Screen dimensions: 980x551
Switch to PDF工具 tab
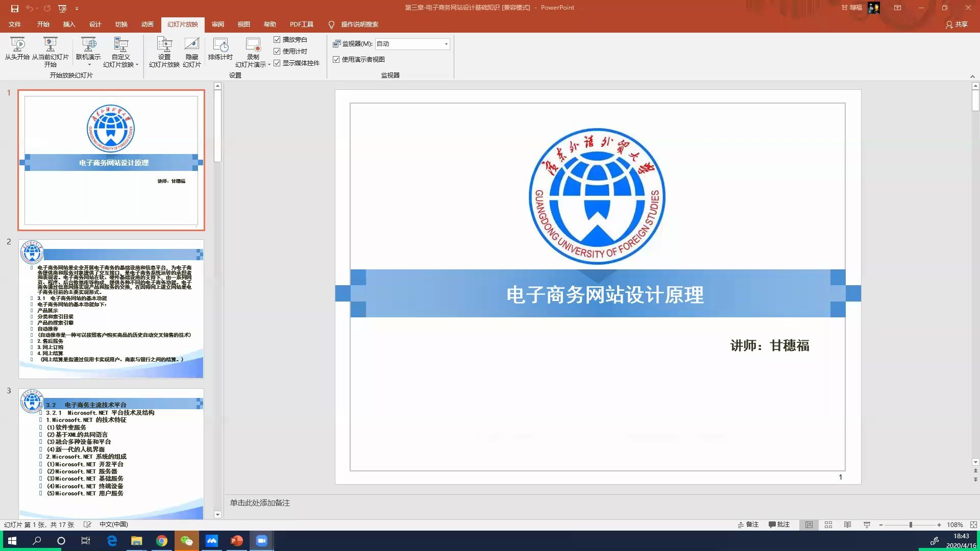point(302,24)
